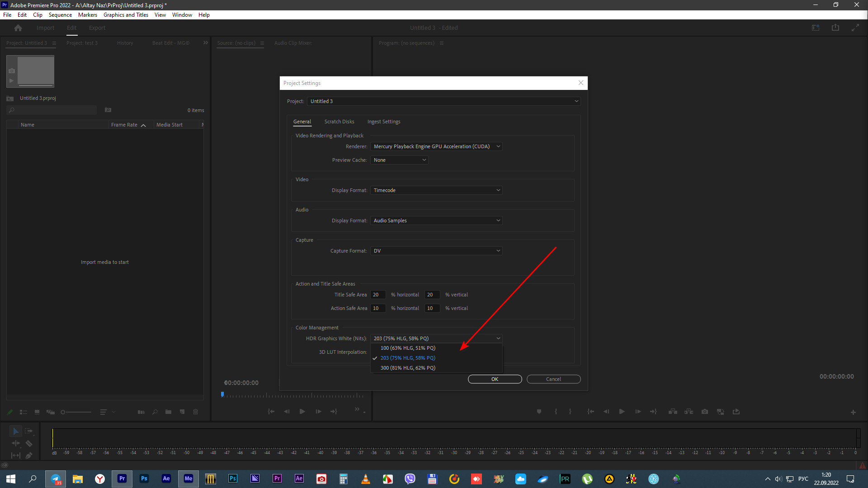Play the Program monitor
Screen dimensions: 868x488
(x=622, y=412)
